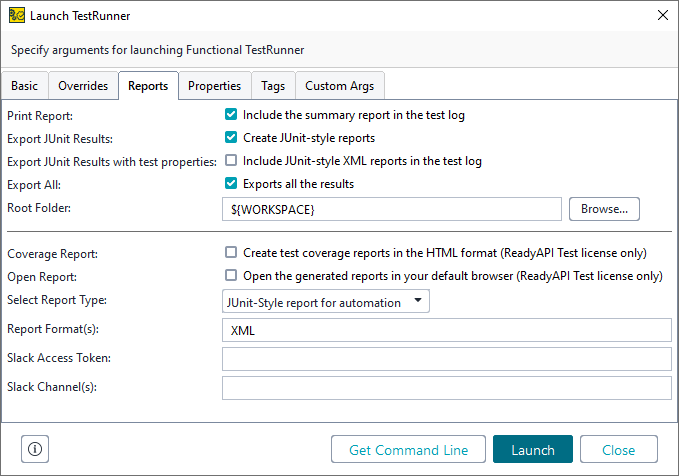Click the Close button
The width and height of the screenshot is (679, 476).
(x=619, y=450)
